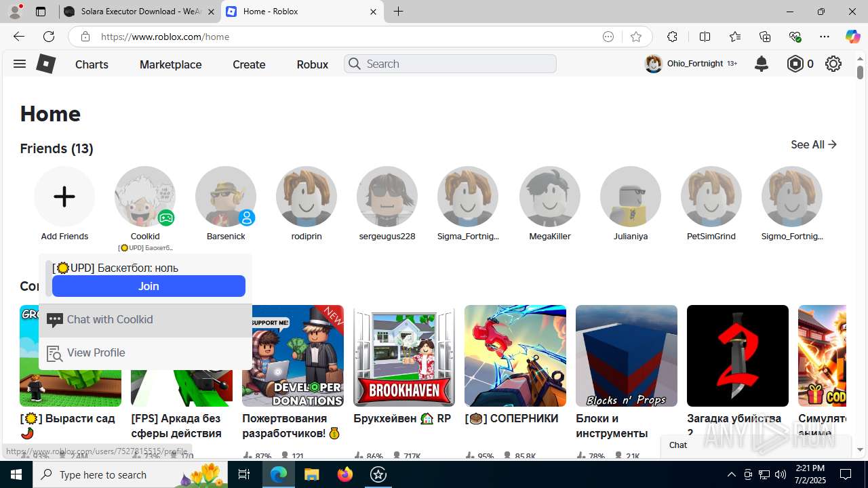Open Barsenick friend avatar
The height and width of the screenshot is (488, 868).
pos(226,197)
